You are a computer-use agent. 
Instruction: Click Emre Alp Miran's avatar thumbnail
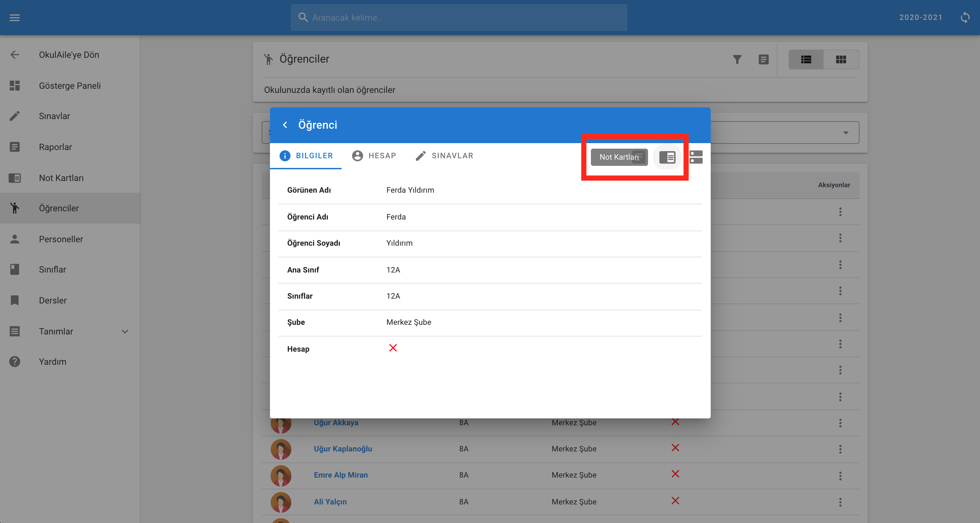[x=281, y=476]
